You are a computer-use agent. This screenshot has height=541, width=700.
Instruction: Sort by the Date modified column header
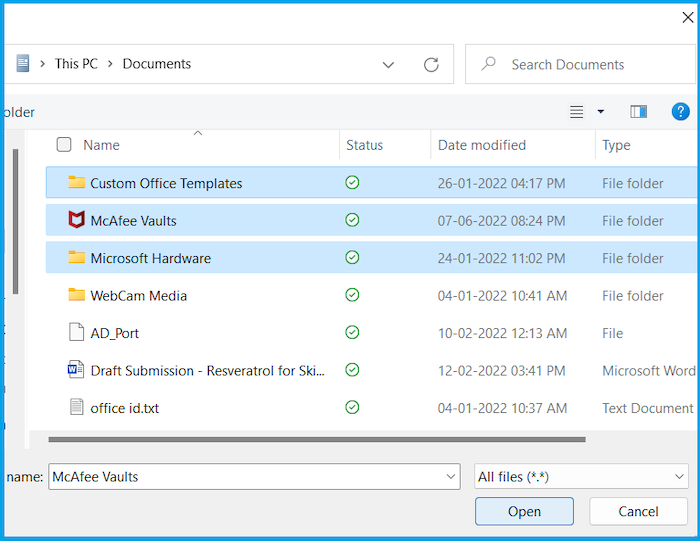coord(481,145)
